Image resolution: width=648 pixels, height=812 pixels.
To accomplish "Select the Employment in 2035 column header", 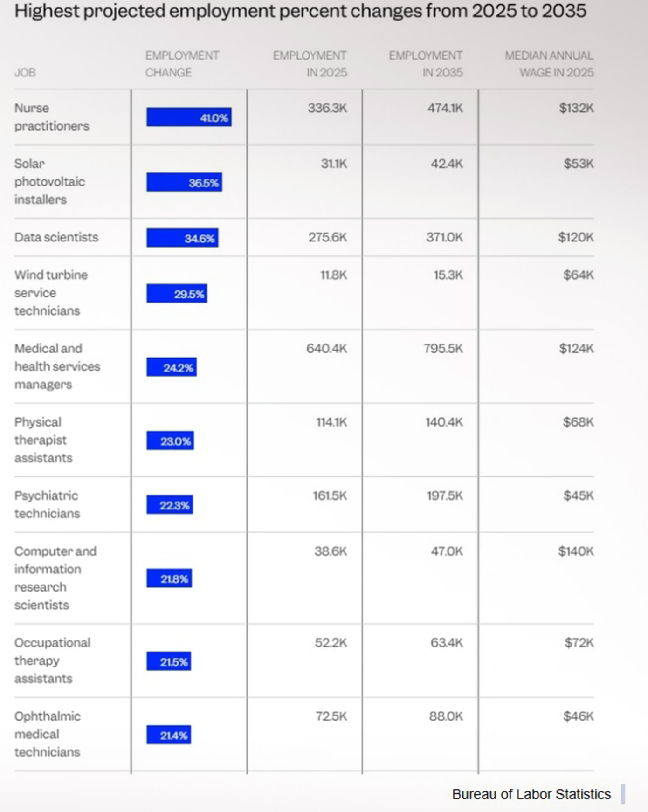I will (426, 64).
